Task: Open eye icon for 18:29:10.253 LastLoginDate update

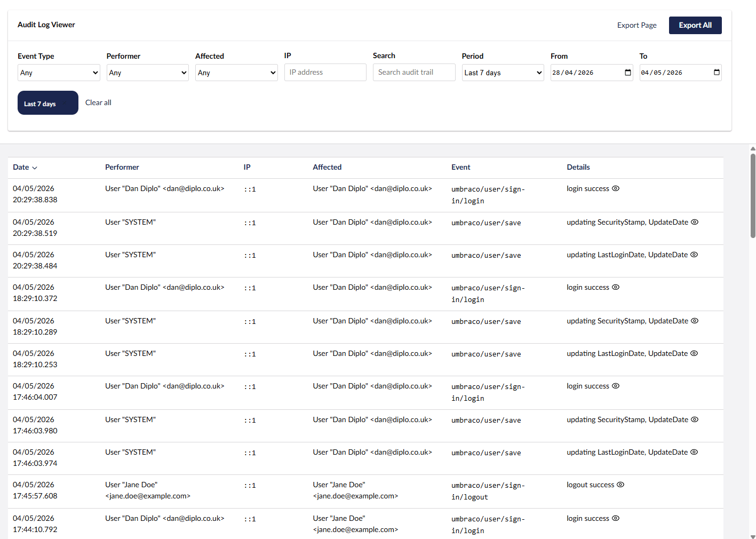Action: [694, 353]
